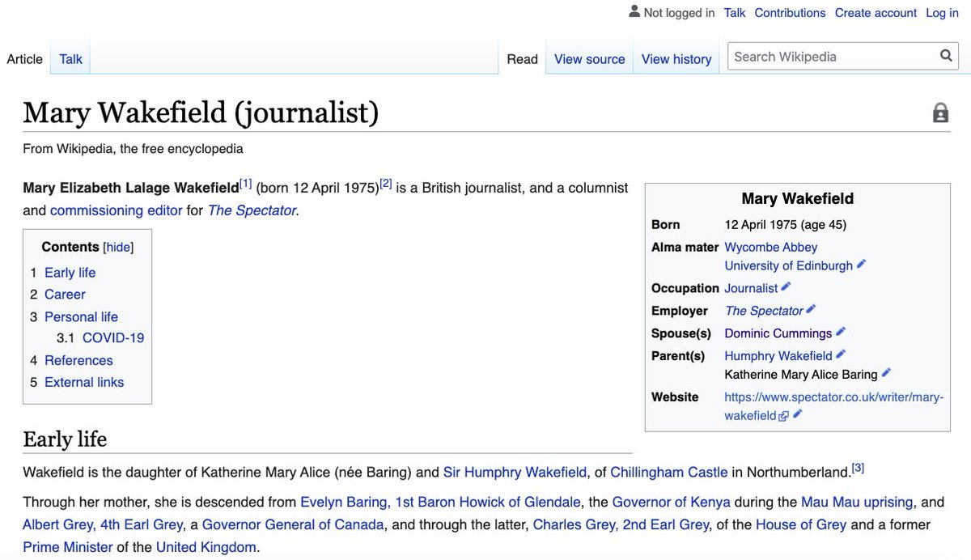The height and width of the screenshot is (560, 971).
Task: Click the not-logged-in user icon
Action: tap(634, 12)
